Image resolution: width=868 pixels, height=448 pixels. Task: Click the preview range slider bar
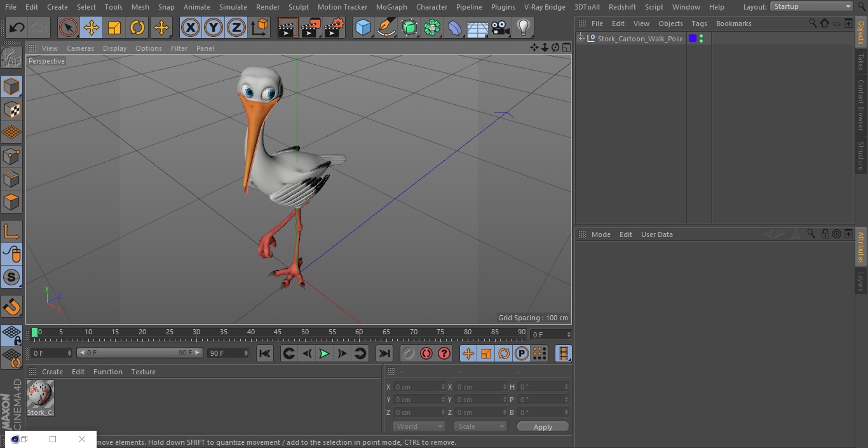140,353
